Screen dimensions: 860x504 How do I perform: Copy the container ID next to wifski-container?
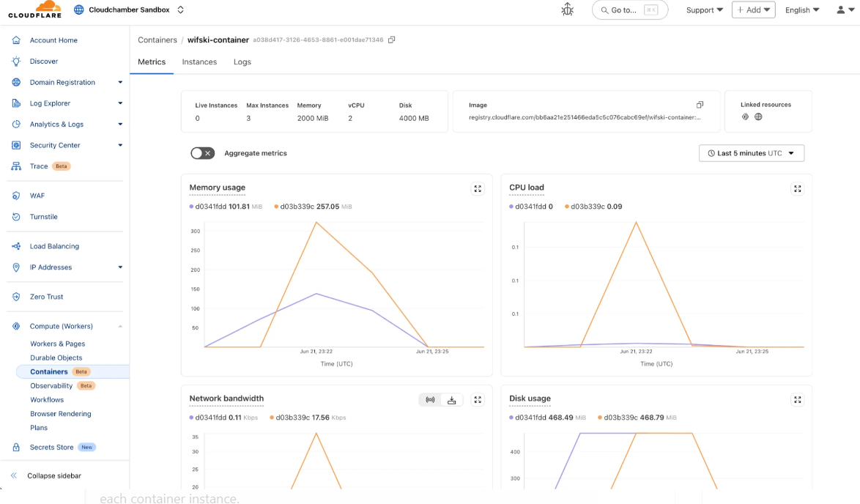[392, 40]
